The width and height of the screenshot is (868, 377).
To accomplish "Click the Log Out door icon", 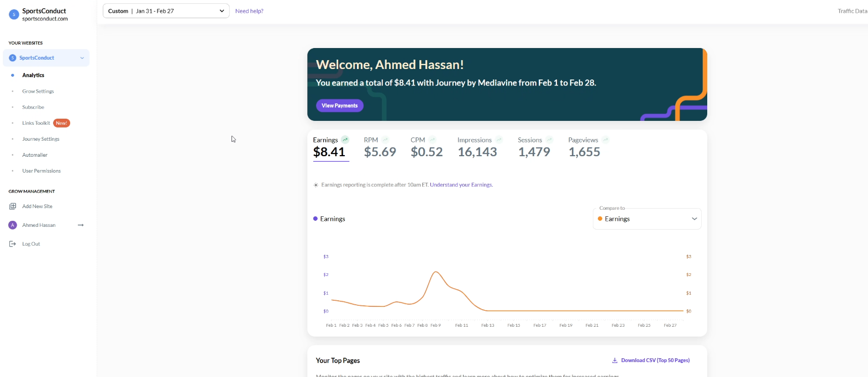I will pos(13,244).
